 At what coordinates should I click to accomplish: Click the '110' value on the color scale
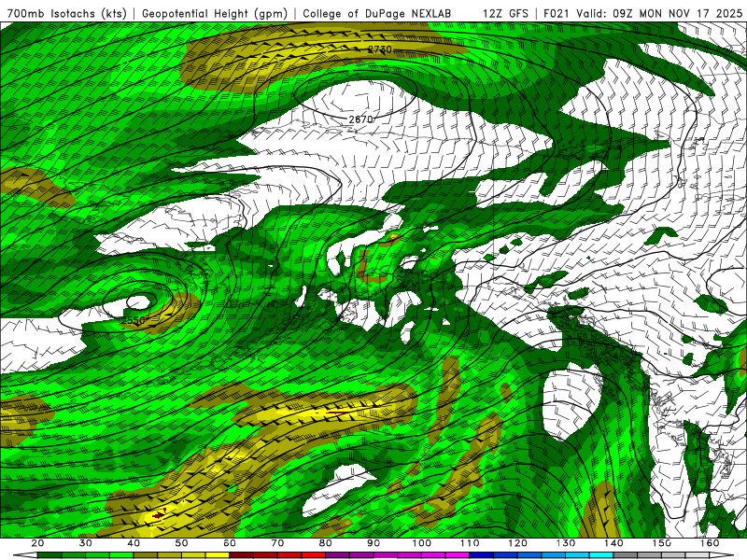(x=470, y=543)
